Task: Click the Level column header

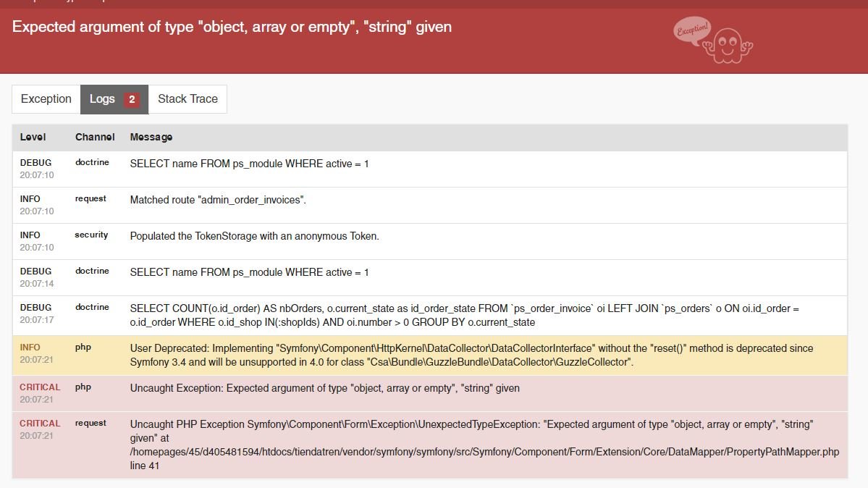Action: tap(33, 137)
